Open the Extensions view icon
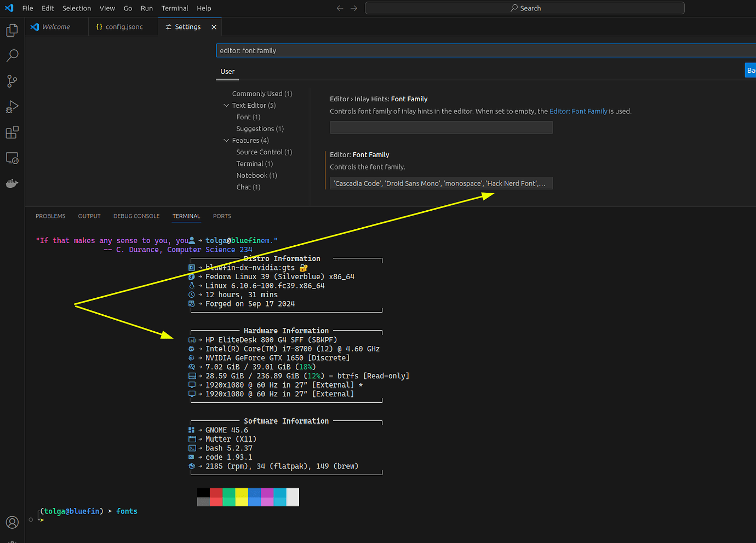The image size is (756, 543). (x=12, y=132)
